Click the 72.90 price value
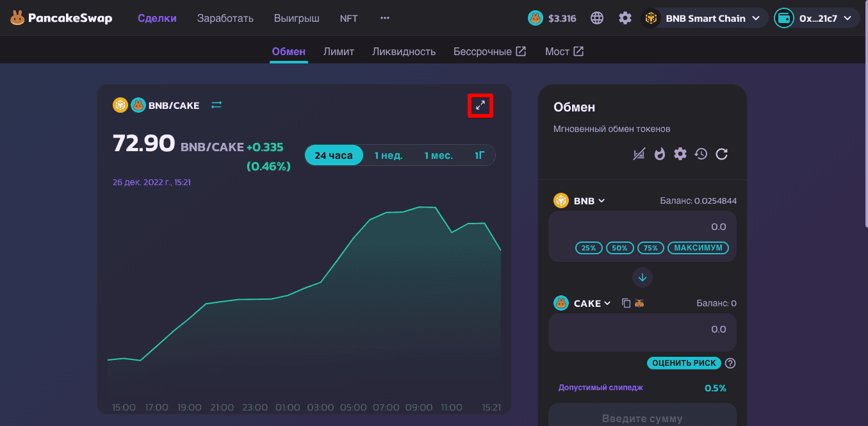This screenshot has height=426, width=868. pos(143,143)
